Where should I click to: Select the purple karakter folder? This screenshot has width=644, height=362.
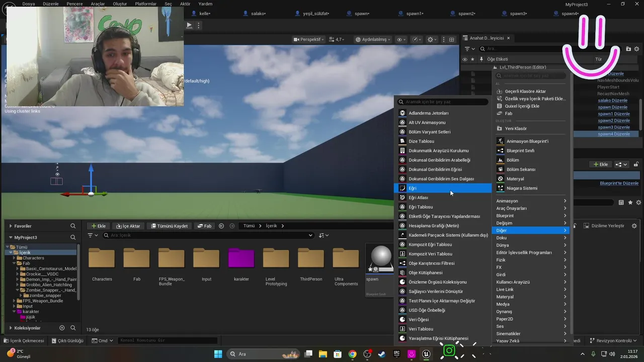pyautogui.click(x=242, y=258)
